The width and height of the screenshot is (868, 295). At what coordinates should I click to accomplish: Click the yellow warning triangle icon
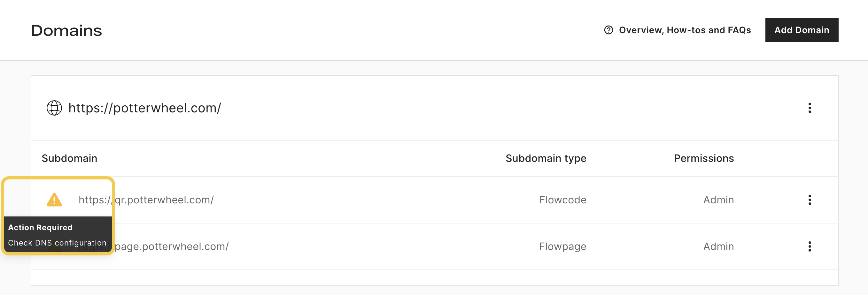[x=54, y=200]
